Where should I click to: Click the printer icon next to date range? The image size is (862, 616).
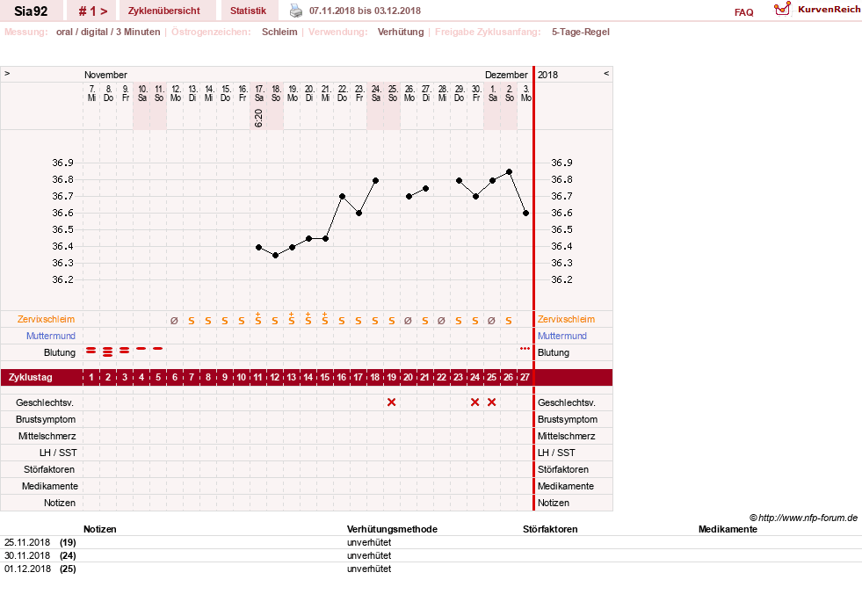296,11
